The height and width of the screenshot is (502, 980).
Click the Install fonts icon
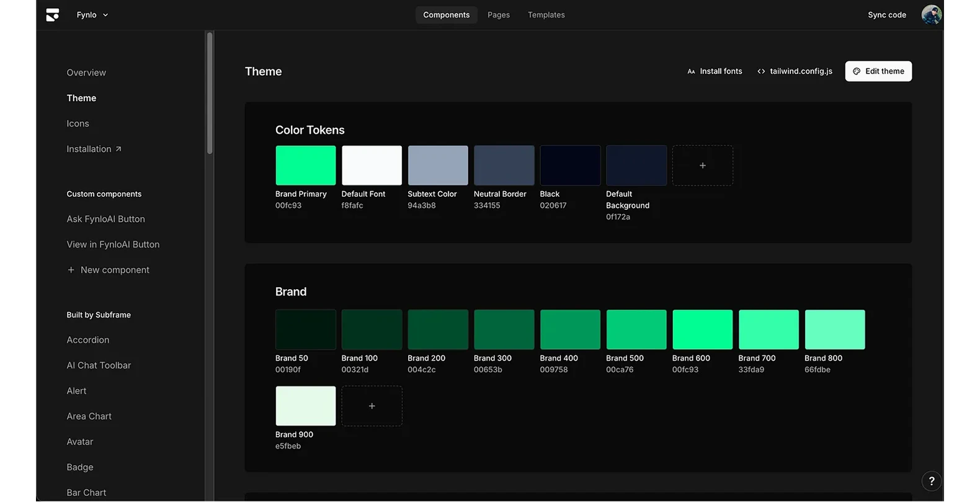[691, 71]
